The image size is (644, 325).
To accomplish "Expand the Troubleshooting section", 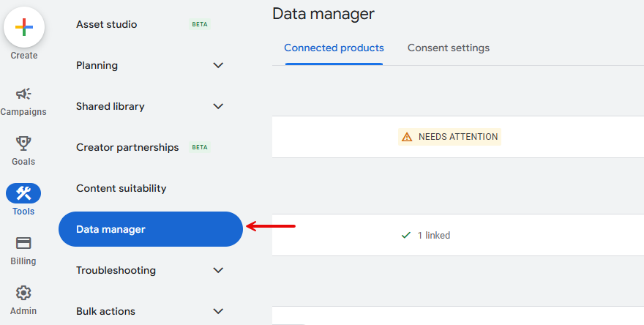I will tap(218, 270).
